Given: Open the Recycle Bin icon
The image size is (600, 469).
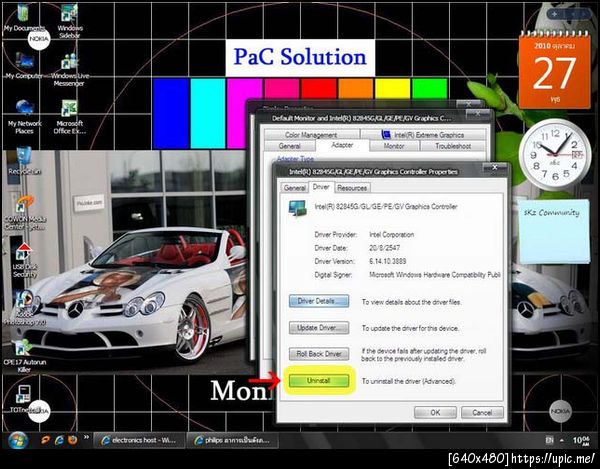Looking at the screenshot, I should coord(24,160).
